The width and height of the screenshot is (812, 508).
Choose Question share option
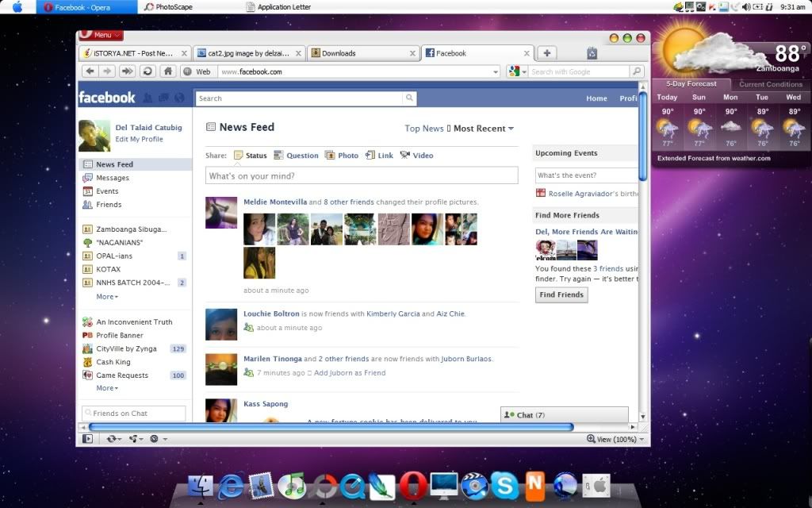point(297,155)
